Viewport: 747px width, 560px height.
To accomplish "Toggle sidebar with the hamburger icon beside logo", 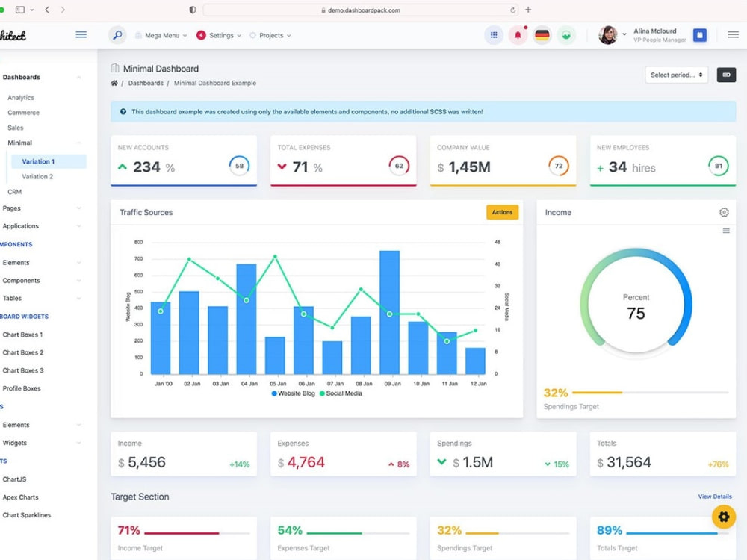I will coord(81,34).
